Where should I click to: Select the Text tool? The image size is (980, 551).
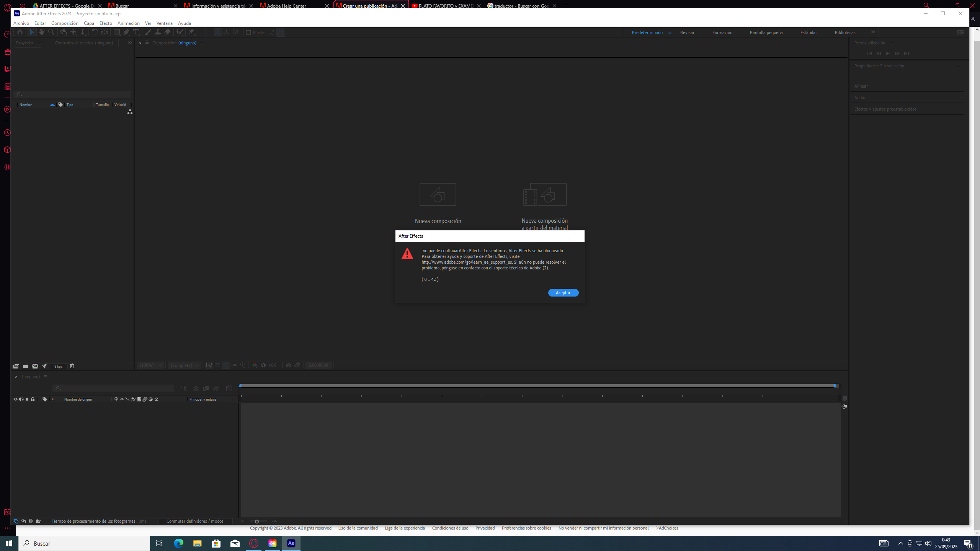tap(136, 32)
